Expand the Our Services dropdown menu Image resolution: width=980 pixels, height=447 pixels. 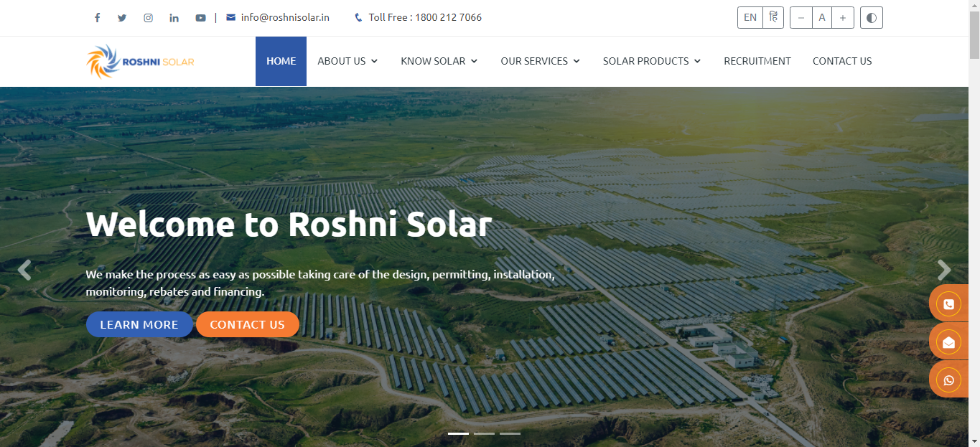tap(540, 61)
